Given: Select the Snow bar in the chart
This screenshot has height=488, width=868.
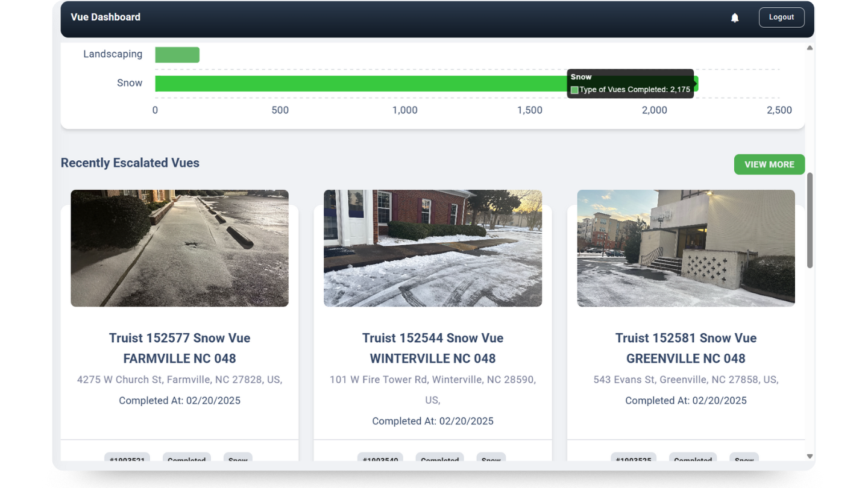Looking at the screenshot, I should point(427,84).
